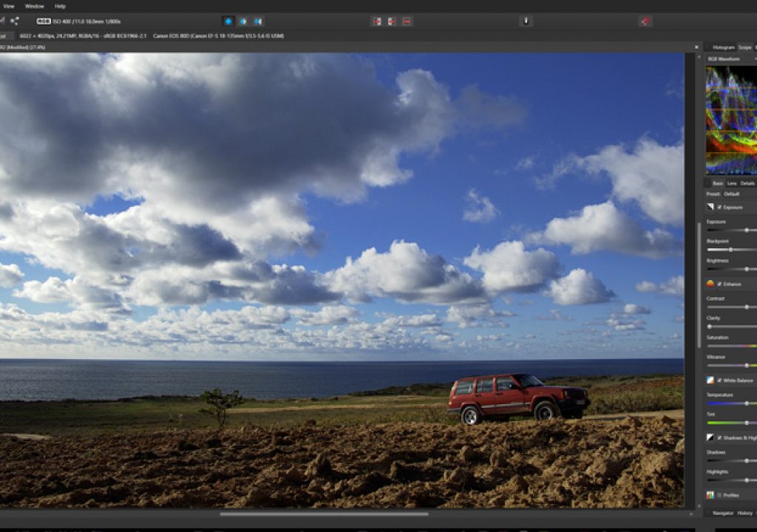Screen dimensions: 757x532
Task: Open the Help menu
Action: point(60,6)
